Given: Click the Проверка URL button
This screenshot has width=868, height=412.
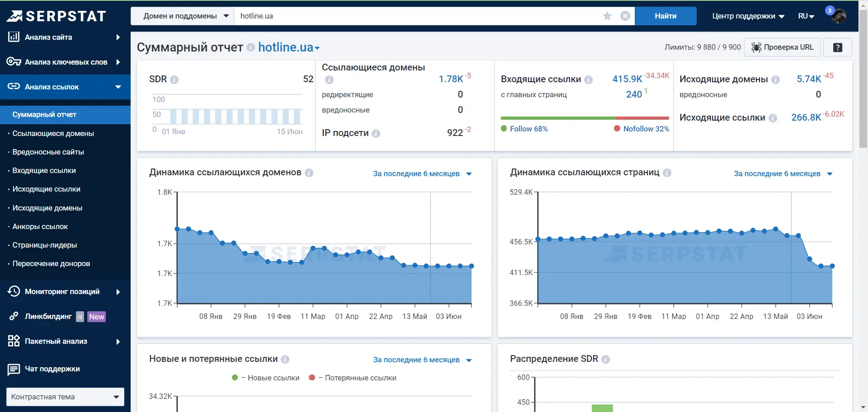Looking at the screenshot, I should click(x=782, y=47).
